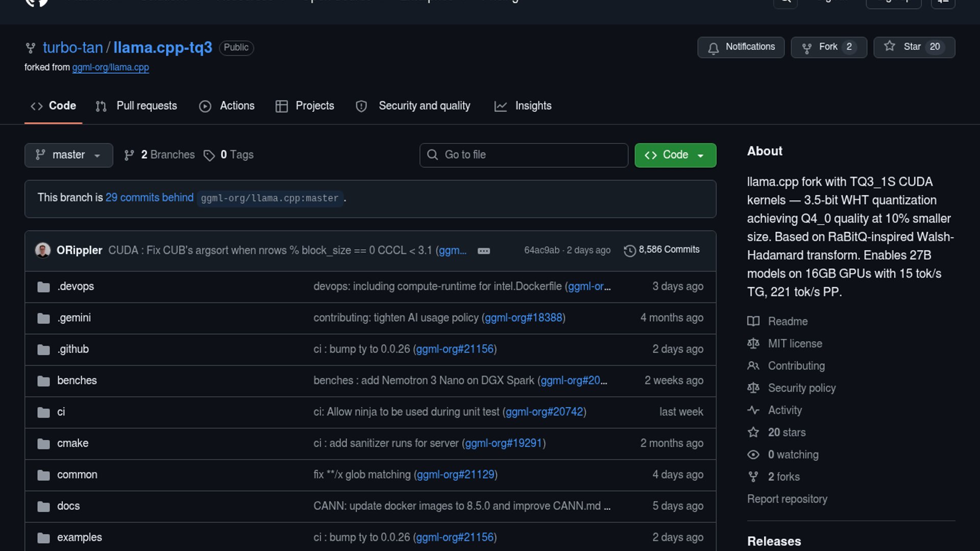Open the master branch dropdown
The width and height of the screenshot is (980, 551).
68,155
